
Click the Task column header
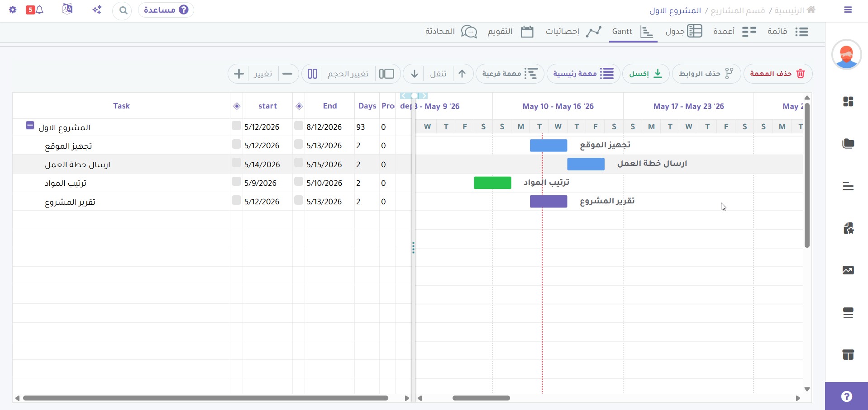[x=121, y=106]
